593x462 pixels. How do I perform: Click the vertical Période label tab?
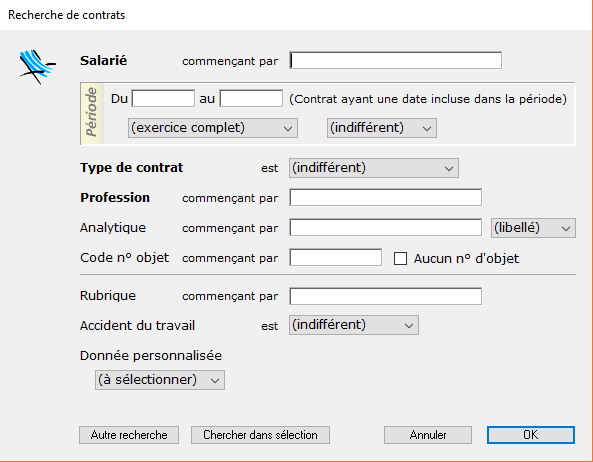pos(92,113)
